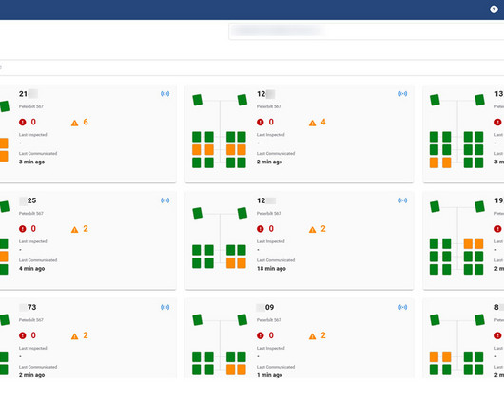Click orange warning triangle on vehicle 25
Viewport: 504px width, 420px height.
(x=74, y=230)
